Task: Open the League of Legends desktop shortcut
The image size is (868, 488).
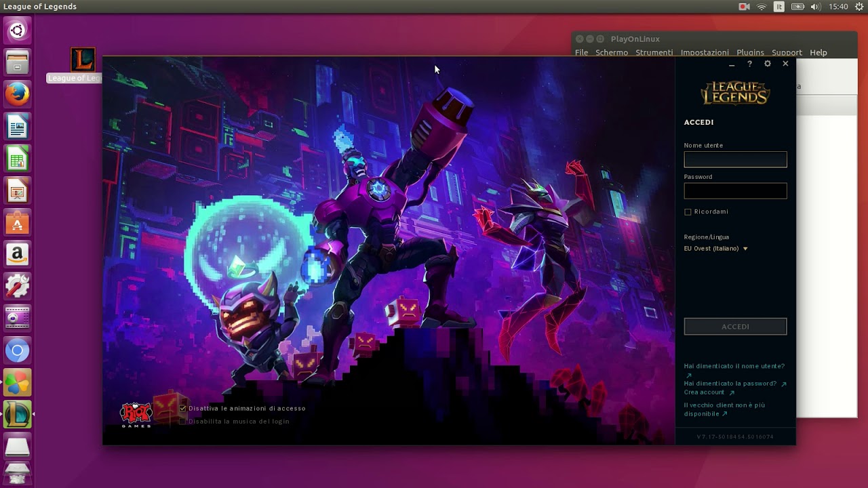Action: [x=83, y=60]
